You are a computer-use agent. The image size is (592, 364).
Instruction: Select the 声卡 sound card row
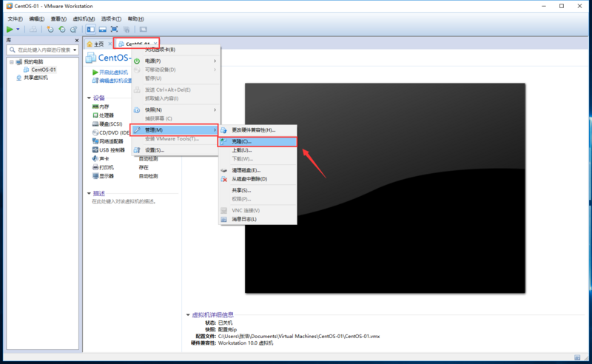pyautogui.click(x=101, y=158)
